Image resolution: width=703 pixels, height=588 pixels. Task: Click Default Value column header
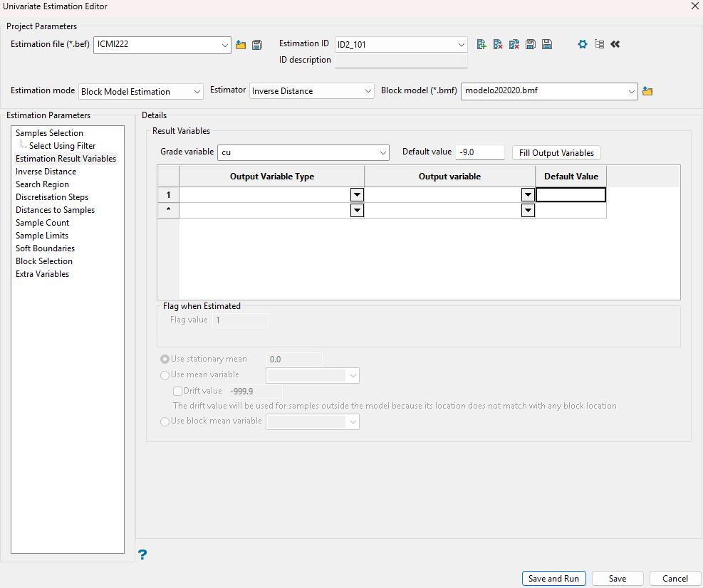tap(571, 177)
